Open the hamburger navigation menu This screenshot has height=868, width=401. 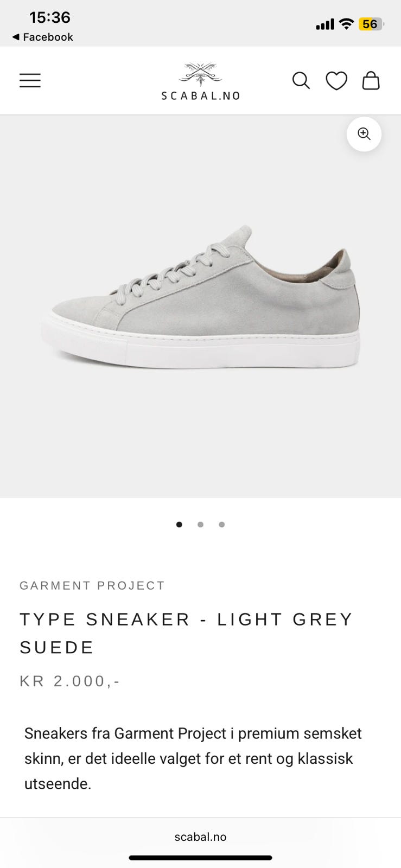point(30,80)
